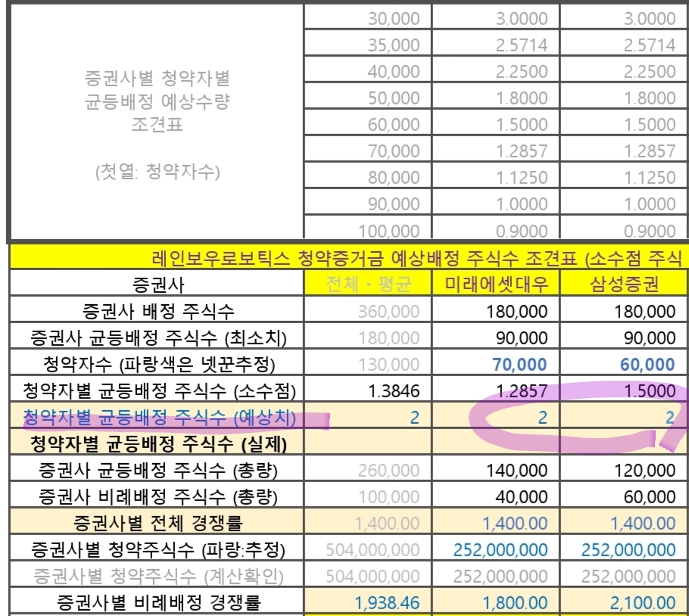The width and height of the screenshot is (689, 616).
Task: Click the 50,000 subscriber cell in the lookup table
Action: [x=367, y=95]
